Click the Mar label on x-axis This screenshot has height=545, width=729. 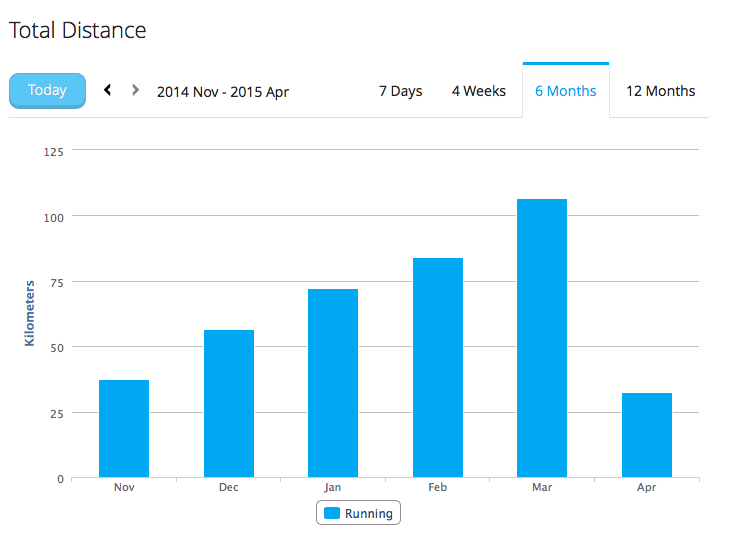click(x=542, y=488)
